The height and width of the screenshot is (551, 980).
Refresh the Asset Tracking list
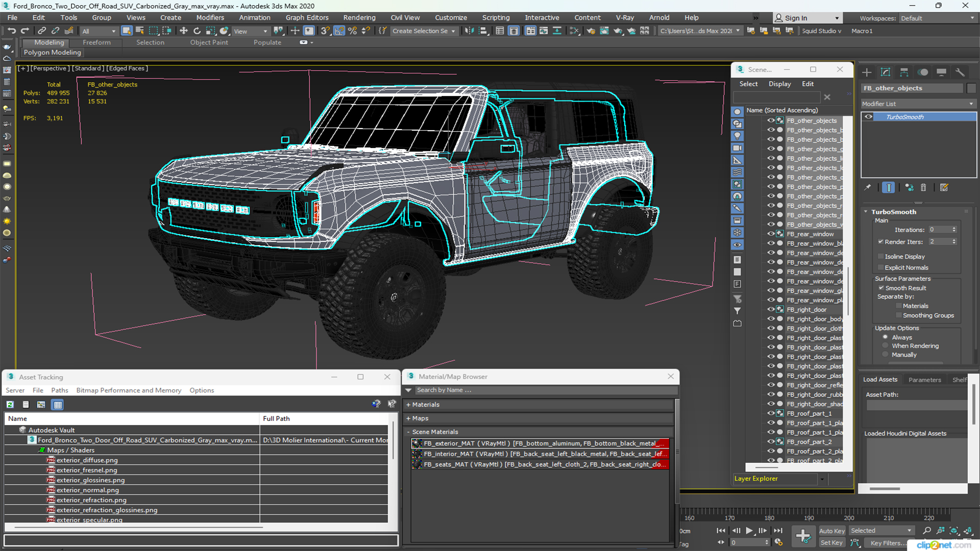point(10,405)
